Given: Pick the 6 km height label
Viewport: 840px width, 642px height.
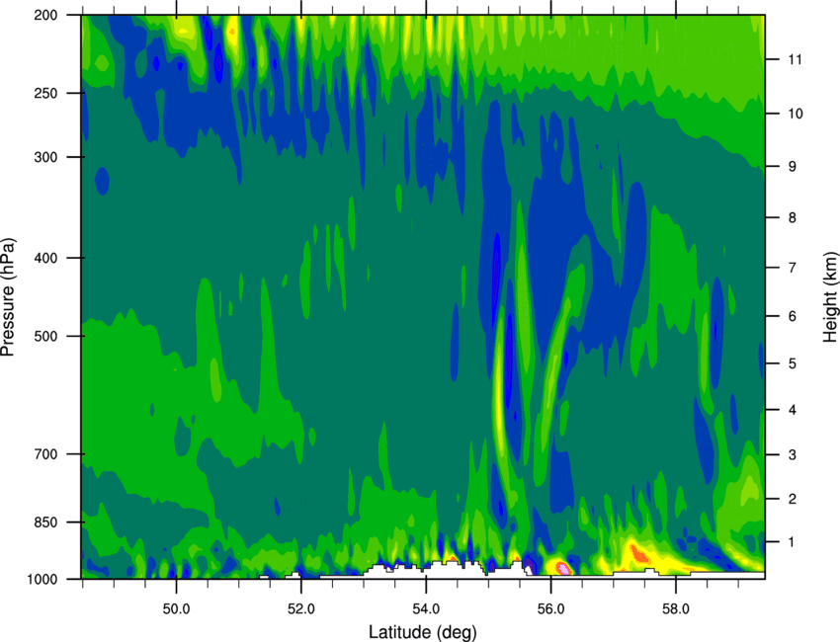Looking at the screenshot, I should (793, 316).
